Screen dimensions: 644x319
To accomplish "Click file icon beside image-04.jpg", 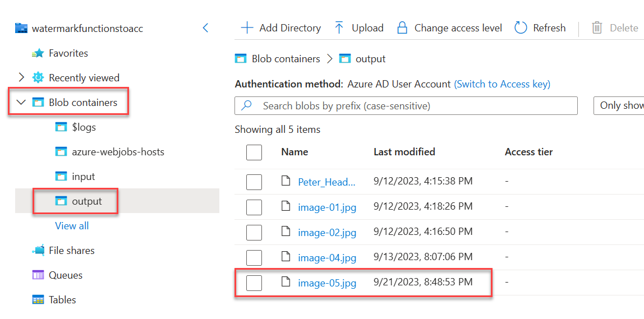I will 286,257.
